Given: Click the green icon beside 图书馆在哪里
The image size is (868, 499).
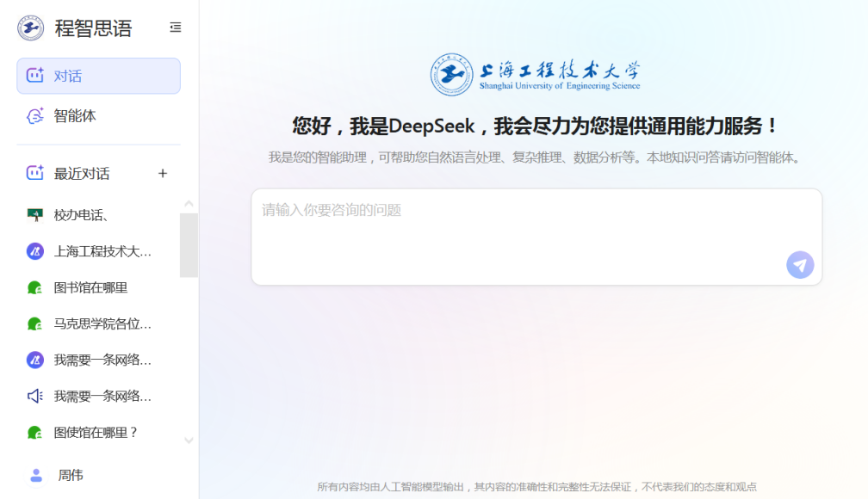Looking at the screenshot, I should point(34,287).
